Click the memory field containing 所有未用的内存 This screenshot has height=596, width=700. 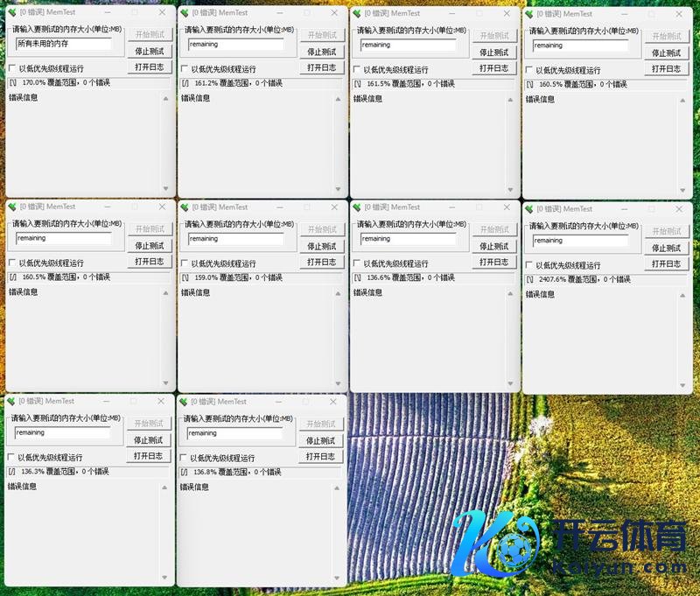click(x=64, y=44)
